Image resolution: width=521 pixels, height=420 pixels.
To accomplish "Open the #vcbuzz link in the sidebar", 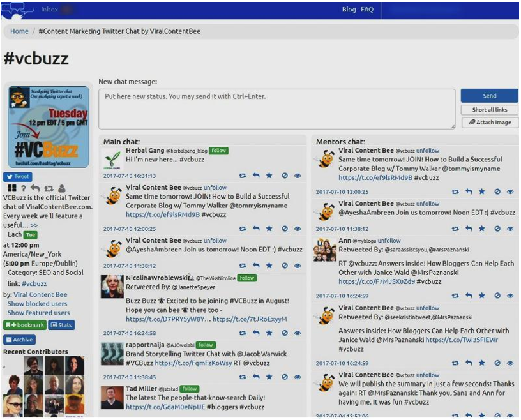I will tap(34, 284).
